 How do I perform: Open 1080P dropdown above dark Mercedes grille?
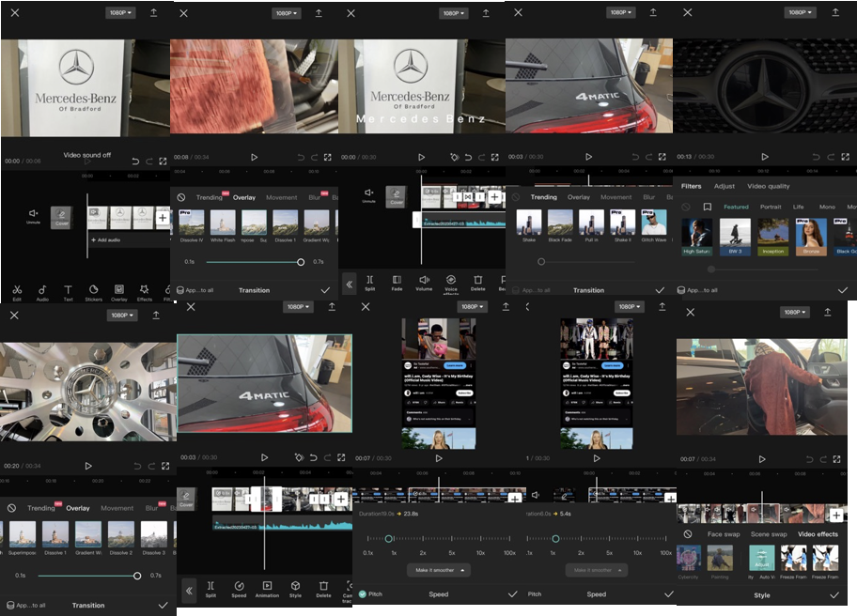point(799,12)
